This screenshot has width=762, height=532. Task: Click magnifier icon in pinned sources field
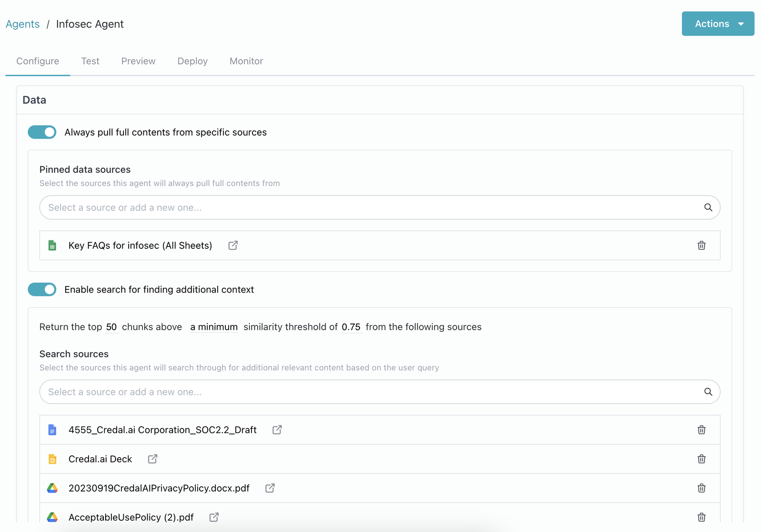pyautogui.click(x=708, y=207)
